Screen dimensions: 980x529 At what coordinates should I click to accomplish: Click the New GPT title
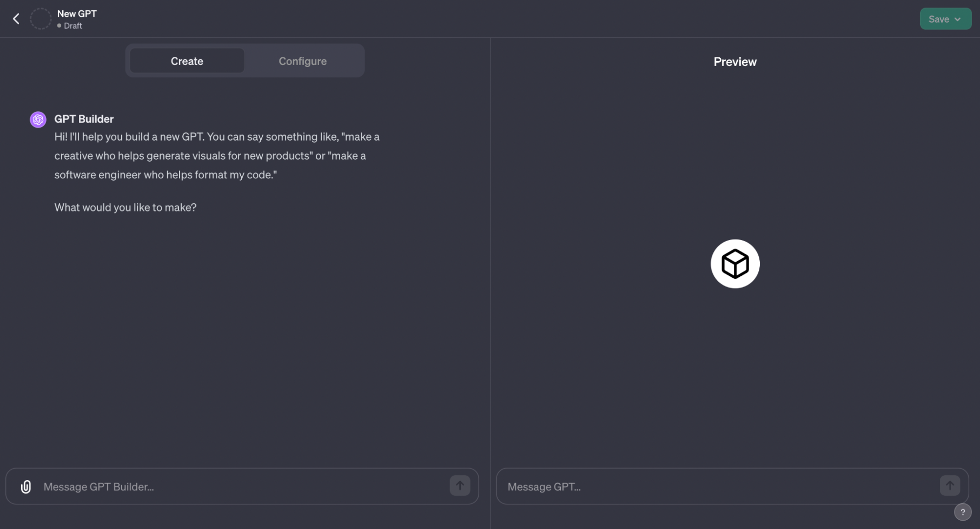tap(76, 14)
